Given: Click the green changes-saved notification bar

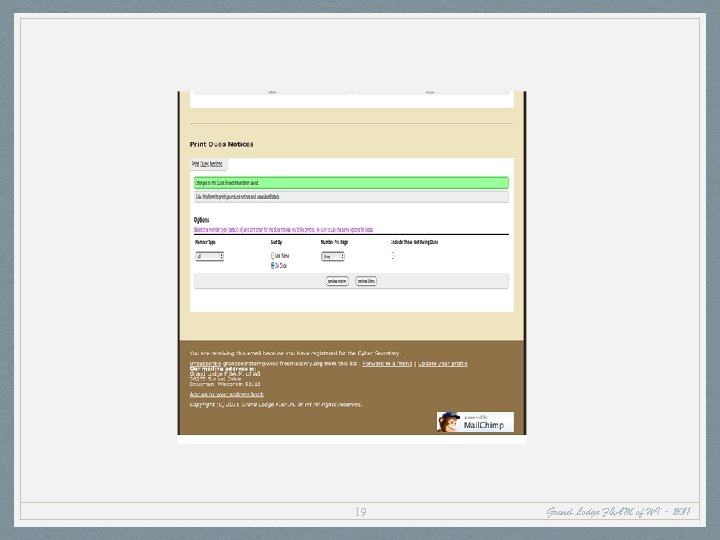Looking at the screenshot, I should (x=351, y=183).
